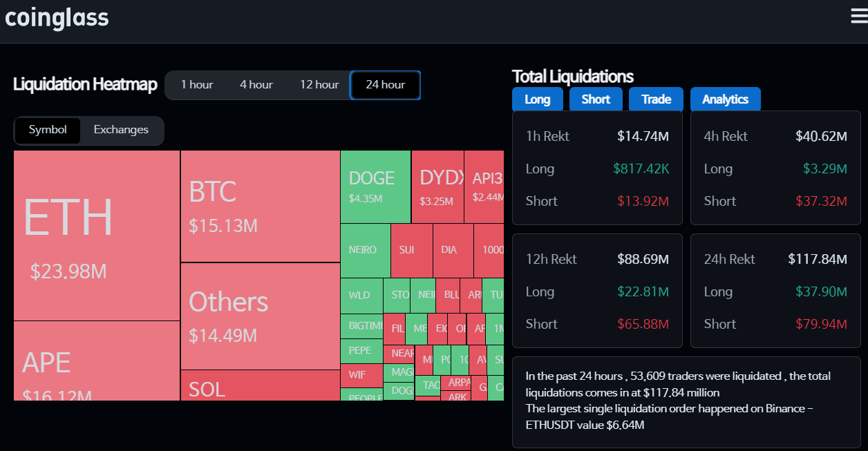Open the Short liquidations tab

tap(595, 99)
